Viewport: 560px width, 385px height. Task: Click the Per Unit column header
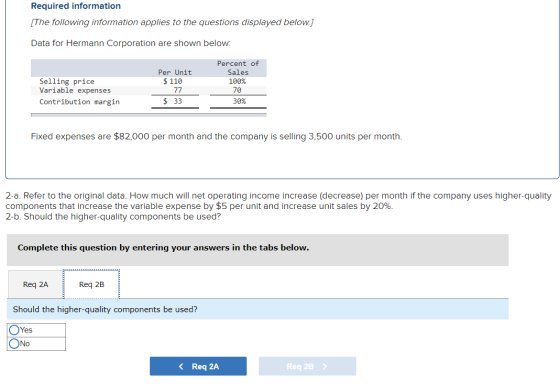point(175,72)
